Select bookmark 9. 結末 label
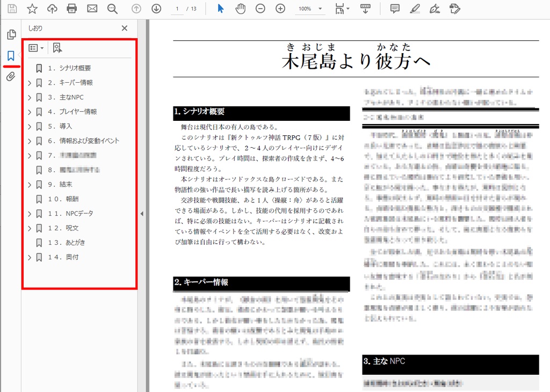 [60, 184]
